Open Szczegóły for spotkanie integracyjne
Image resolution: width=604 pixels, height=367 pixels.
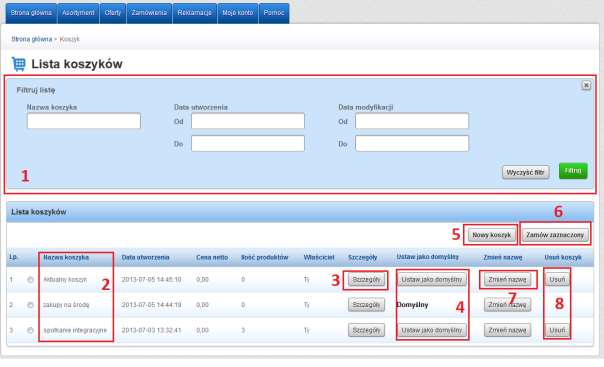click(x=366, y=330)
